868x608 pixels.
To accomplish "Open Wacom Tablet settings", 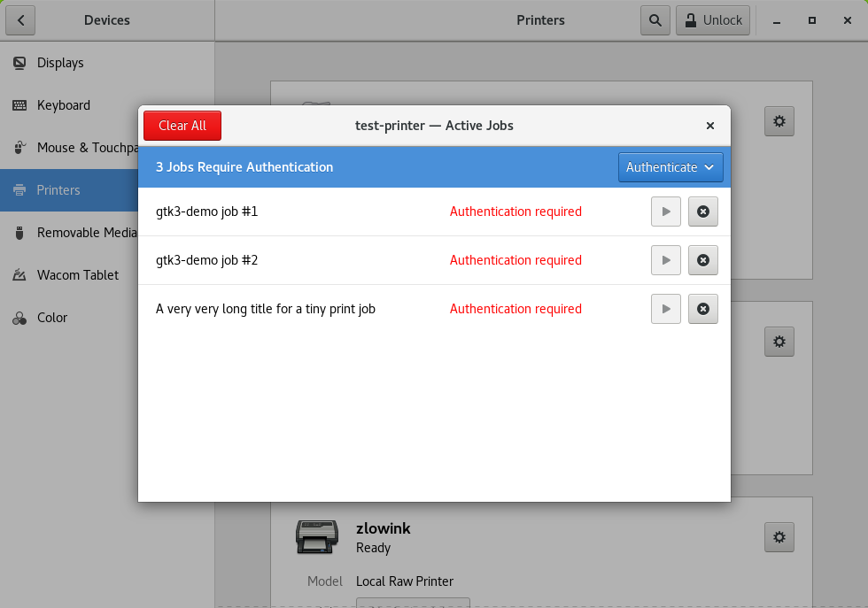I will (x=69, y=275).
